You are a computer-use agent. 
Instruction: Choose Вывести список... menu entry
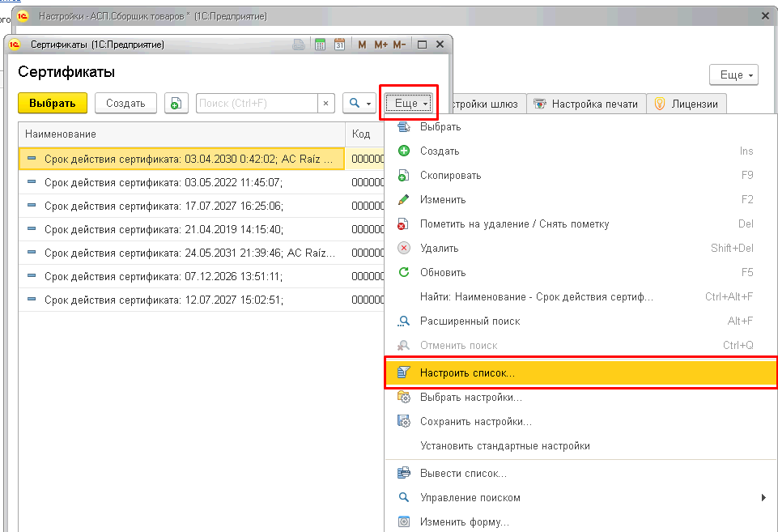(580, 474)
